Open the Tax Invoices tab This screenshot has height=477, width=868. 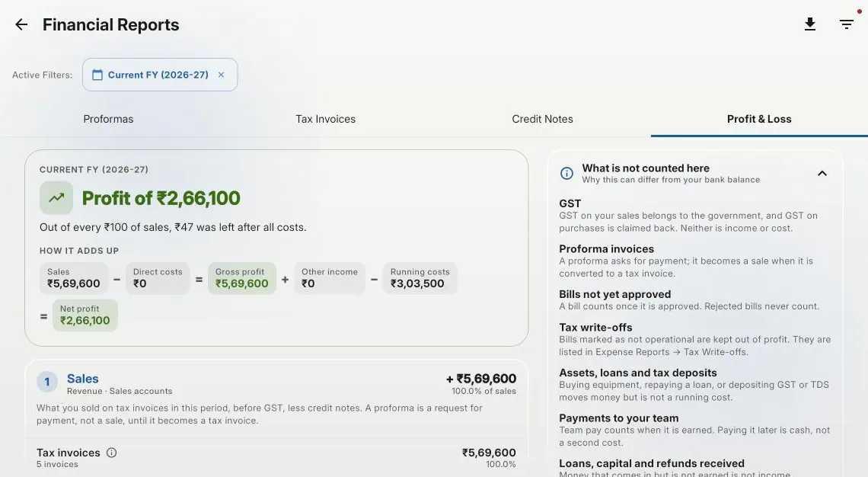pos(326,119)
